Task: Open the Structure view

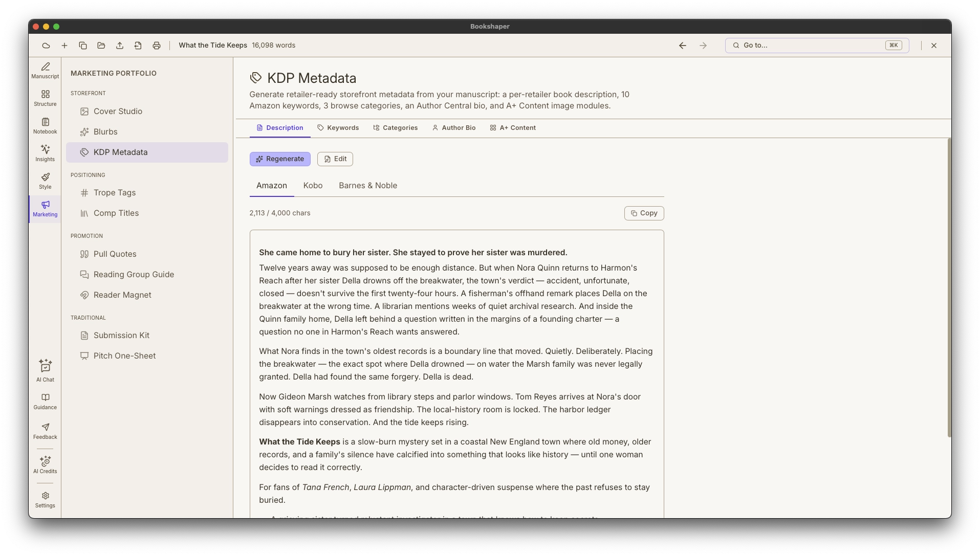Action: (45, 98)
